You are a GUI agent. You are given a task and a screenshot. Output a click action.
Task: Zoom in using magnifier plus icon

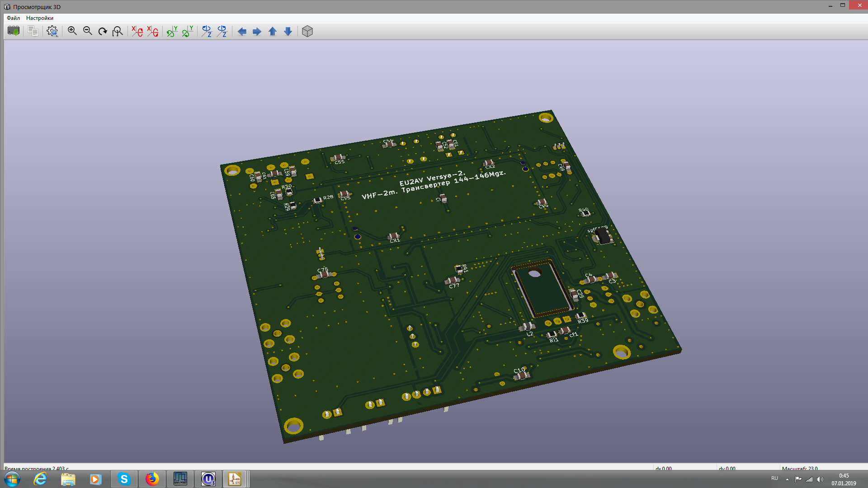point(72,31)
